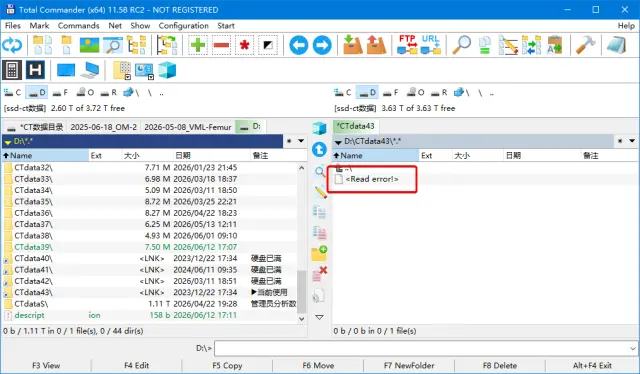Select drive C in left panel

pos(12,93)
